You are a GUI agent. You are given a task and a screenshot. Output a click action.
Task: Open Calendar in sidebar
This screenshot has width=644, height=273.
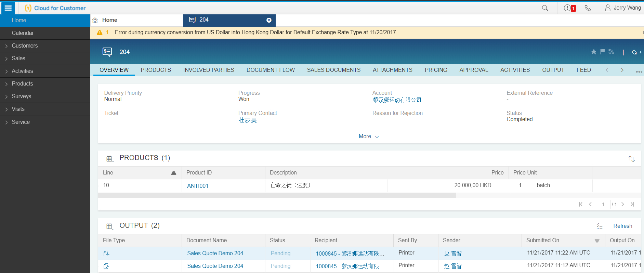pyautogui.click(x=45, y=33)
